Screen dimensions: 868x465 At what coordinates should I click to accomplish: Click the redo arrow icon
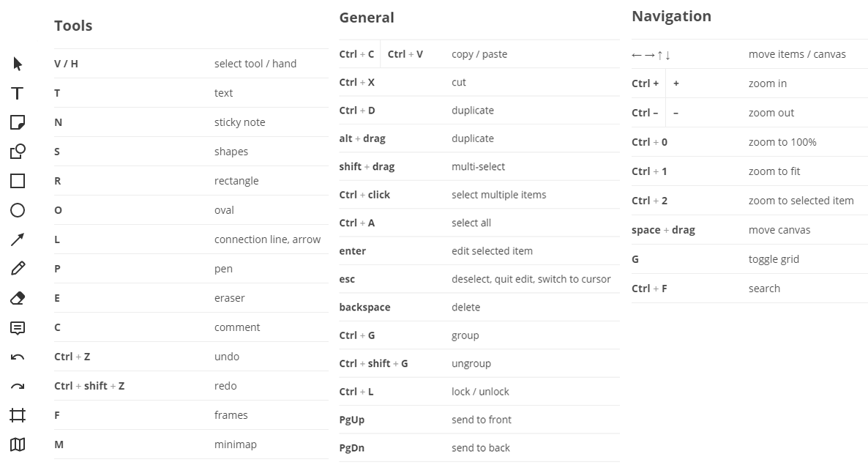click(18, 386)
